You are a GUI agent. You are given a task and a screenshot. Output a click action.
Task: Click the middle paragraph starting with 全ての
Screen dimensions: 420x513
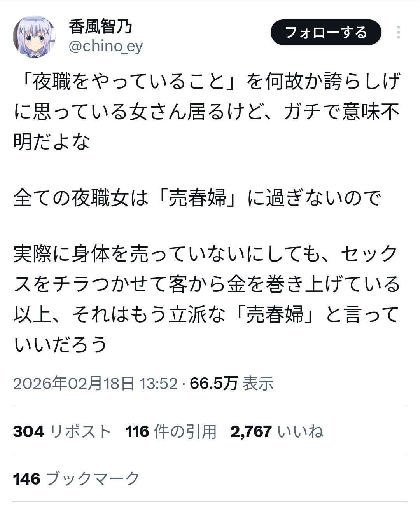pos(197,198)
